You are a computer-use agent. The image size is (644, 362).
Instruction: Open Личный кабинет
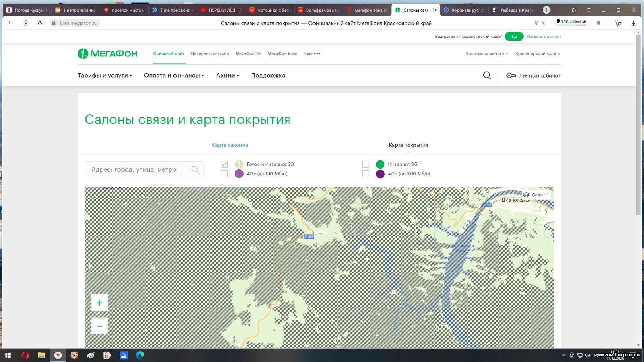pyautogui.click(x=533, y=76)
